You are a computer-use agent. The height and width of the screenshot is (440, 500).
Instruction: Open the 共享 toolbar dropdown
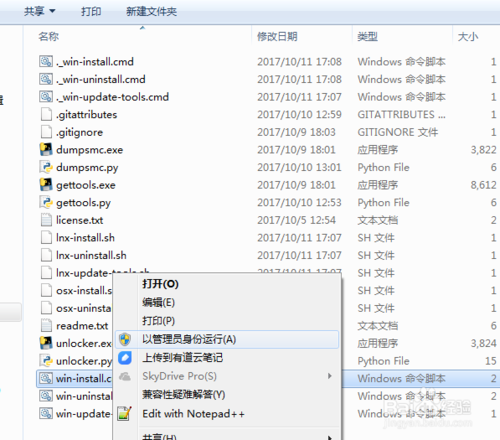coord(39,12)
